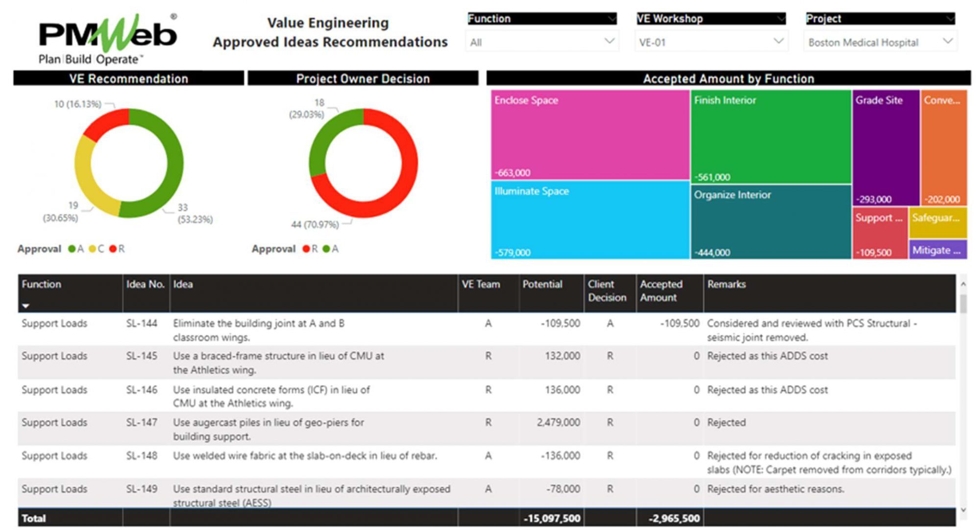Viewport: 980px width, 530px height.
Task: Select the Illuminate Space treemap tile
Action: pyautogui.click(x=590, y=221)
